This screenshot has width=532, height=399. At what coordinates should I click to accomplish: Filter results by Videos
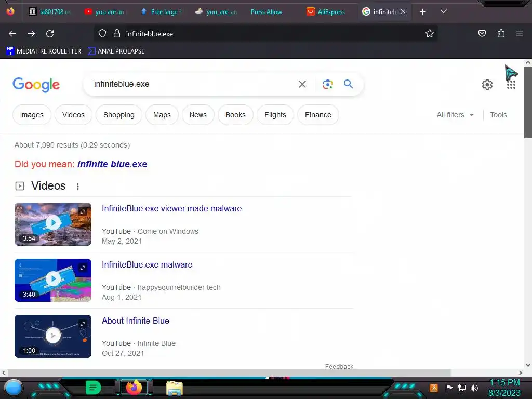[73, 115]
